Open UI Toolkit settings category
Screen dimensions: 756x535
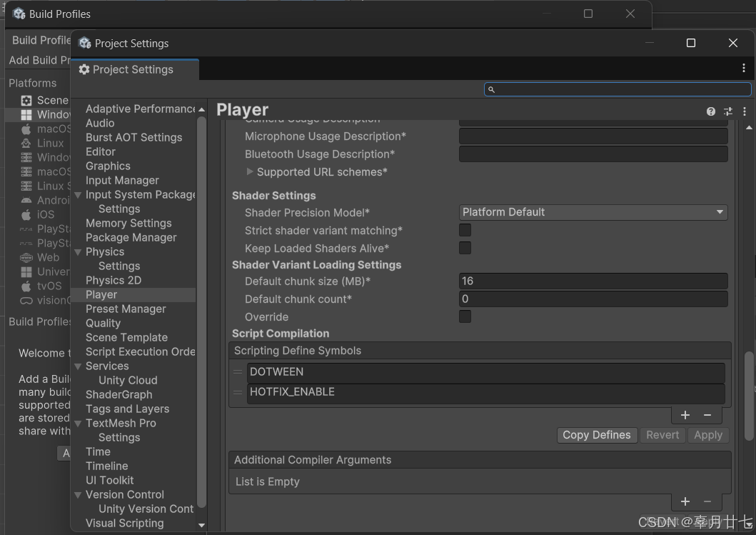109,481
